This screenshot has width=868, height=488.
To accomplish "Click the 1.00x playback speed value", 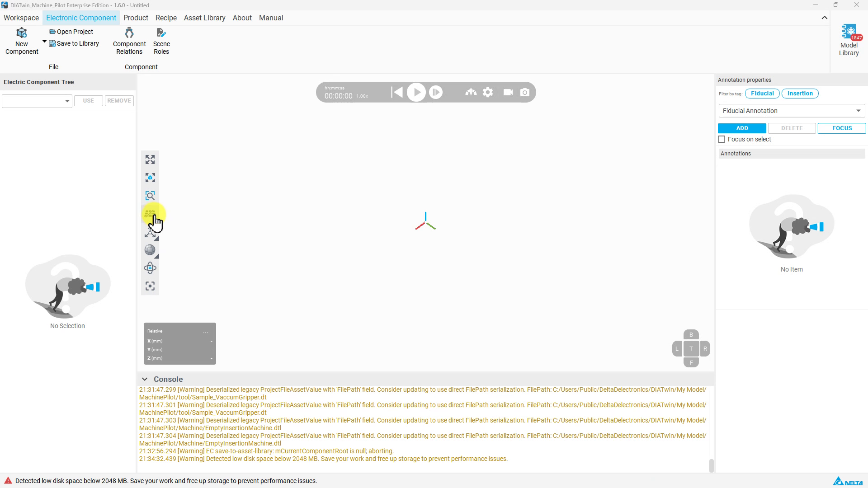I will 362,96.
